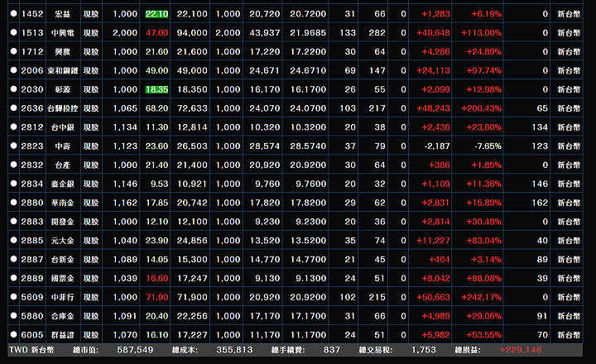This screenshot has width=596, height=364.
Task: Click stock code 2636
Action: point(32,108)
